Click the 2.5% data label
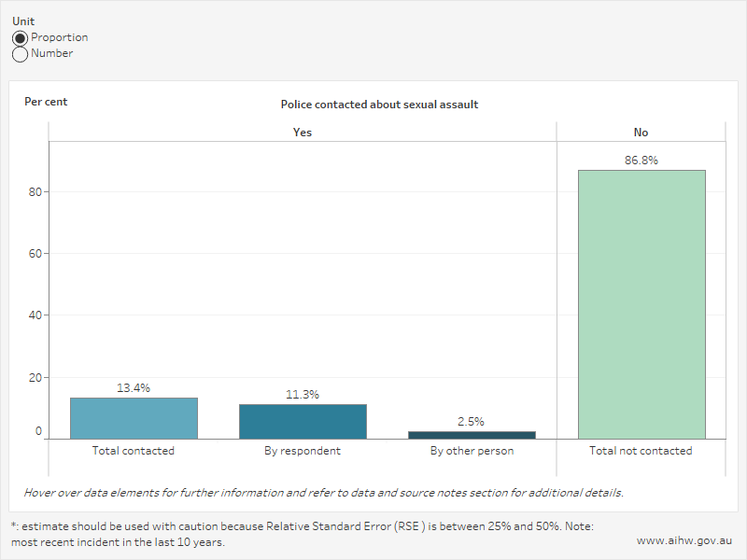Viewport: 747px width, 560px height. tap(472, 422)
